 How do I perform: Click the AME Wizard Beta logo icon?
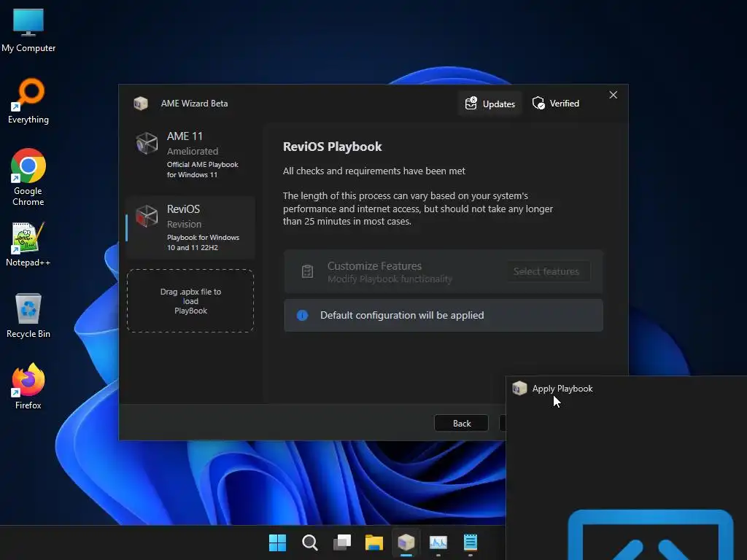[x=141, y=104]
